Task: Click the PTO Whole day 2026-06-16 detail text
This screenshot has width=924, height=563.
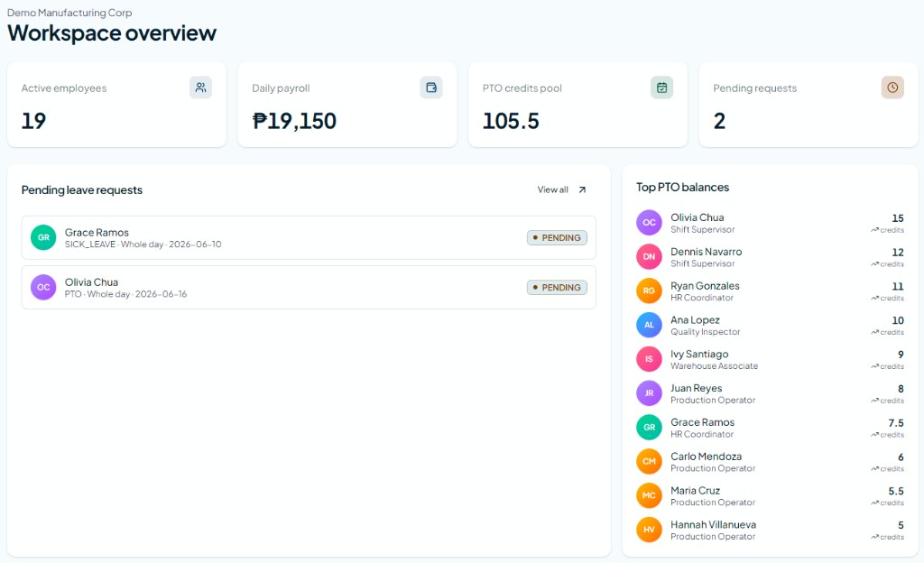Action: (x=125, y=294)
